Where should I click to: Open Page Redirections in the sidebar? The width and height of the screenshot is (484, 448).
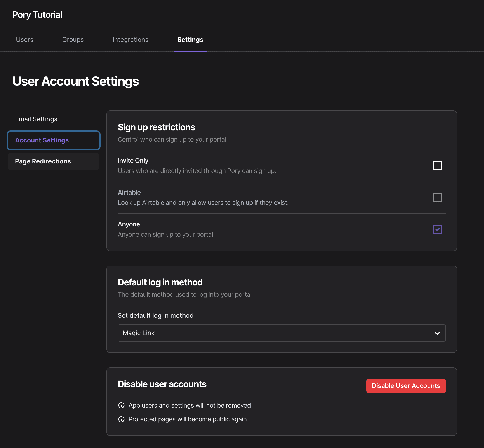pyautogui.click(x=53, y=161)
